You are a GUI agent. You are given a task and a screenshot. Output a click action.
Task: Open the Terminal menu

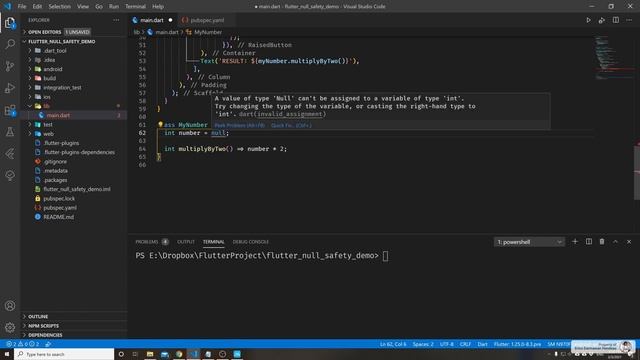(135, 7)
